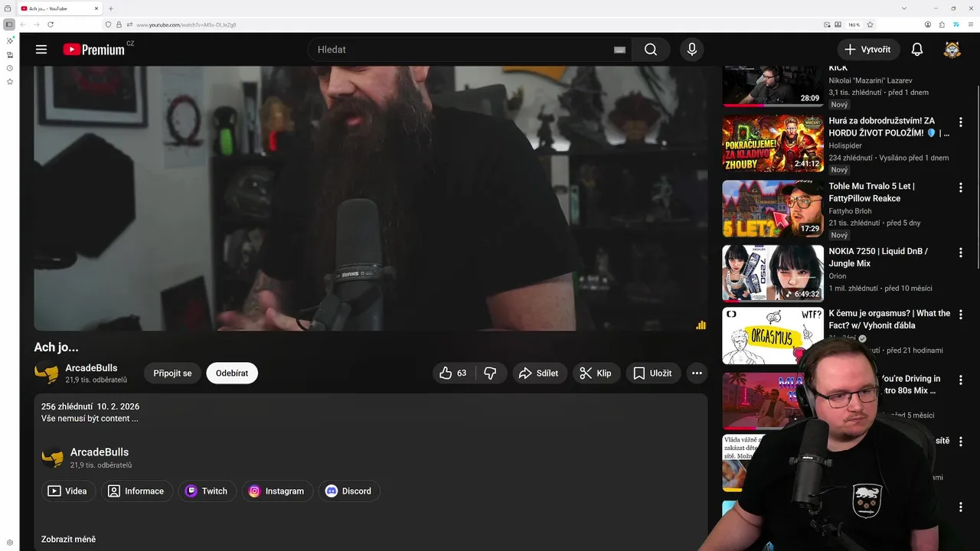Open NOKIA 7250 mix thumbnail
The height and width of the screenshot is (551, 980).
click(773, 273)
